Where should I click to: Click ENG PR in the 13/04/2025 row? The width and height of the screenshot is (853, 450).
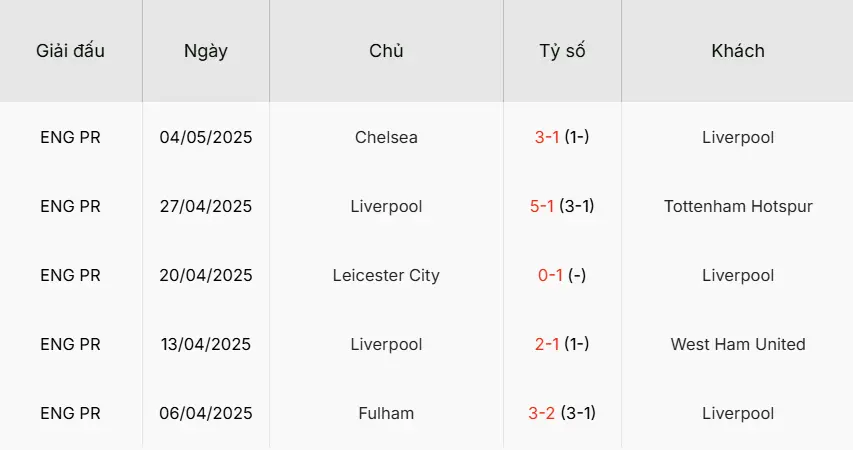click(70, 344)
